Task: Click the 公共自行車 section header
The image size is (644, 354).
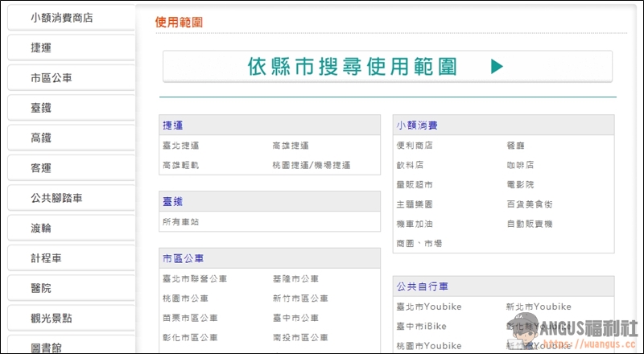Action: [x=423, y=286]
